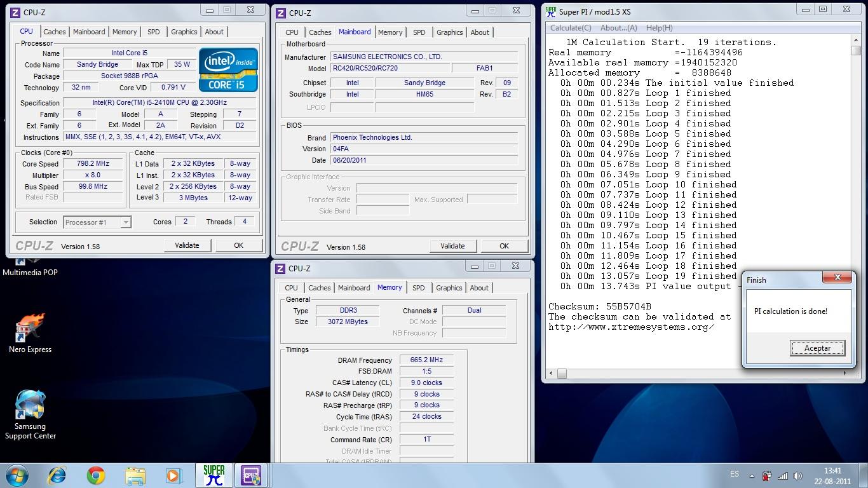Open the volume tray icon
The image size is (868, 488).
pyautogui.click(x=798, y=476)
